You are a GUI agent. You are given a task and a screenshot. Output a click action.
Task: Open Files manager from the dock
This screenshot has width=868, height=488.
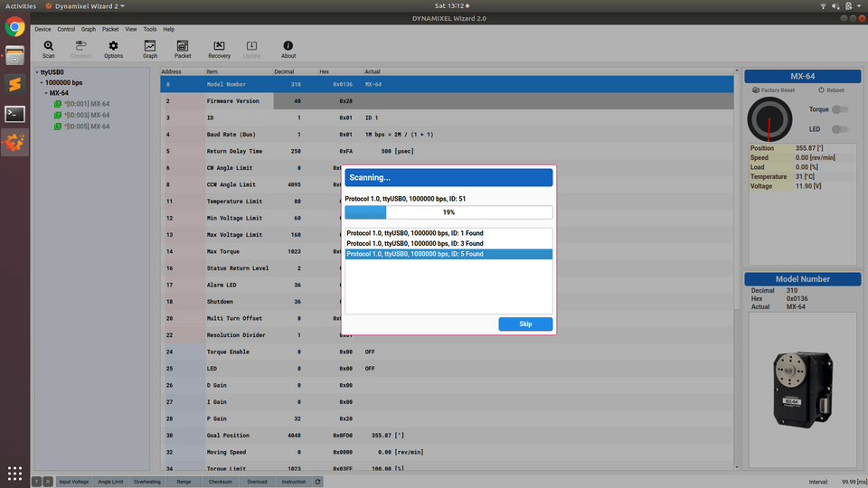[15, 55]
